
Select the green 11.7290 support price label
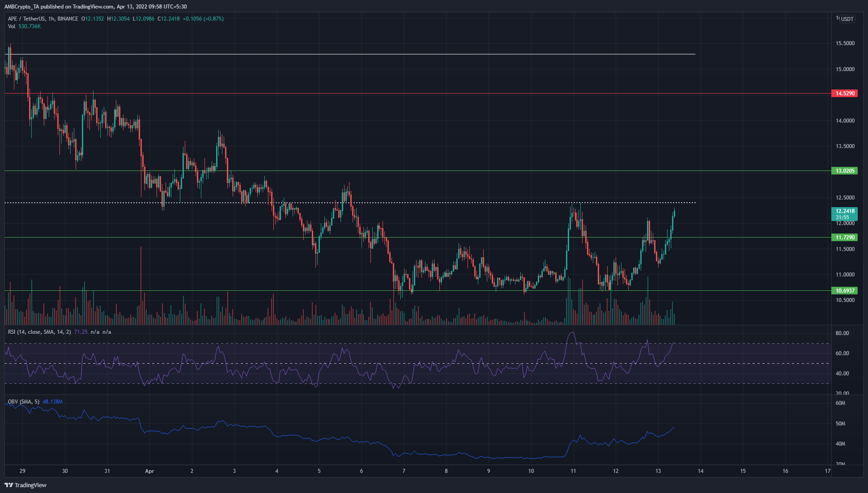click(845, 238)
